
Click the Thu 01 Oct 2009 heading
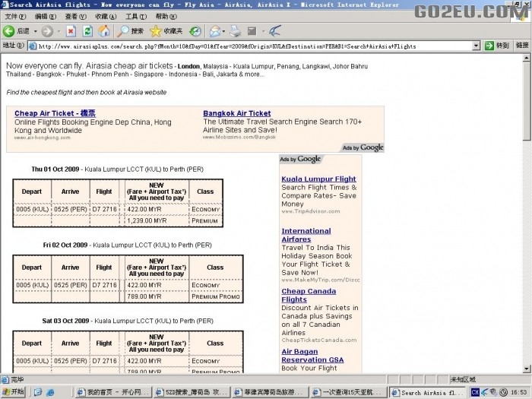(55, 169)
